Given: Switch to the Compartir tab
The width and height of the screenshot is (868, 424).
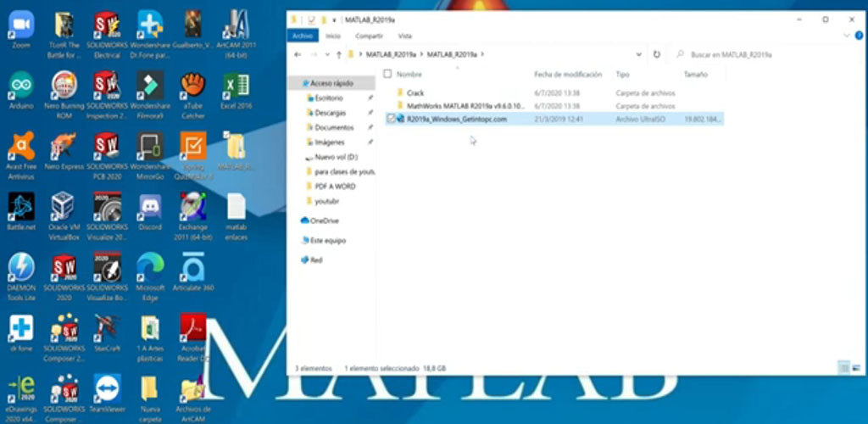Looking at the screenshot, I should pos(369,36).
